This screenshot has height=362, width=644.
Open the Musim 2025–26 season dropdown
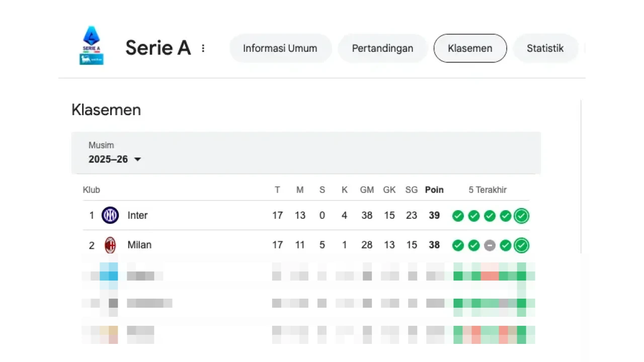click(x=115, y=159)
